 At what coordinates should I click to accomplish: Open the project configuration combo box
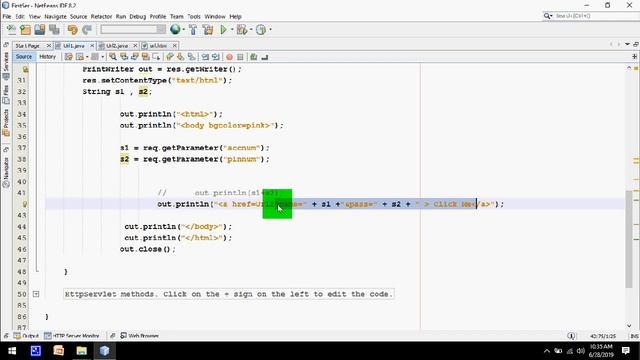point(133,29)
